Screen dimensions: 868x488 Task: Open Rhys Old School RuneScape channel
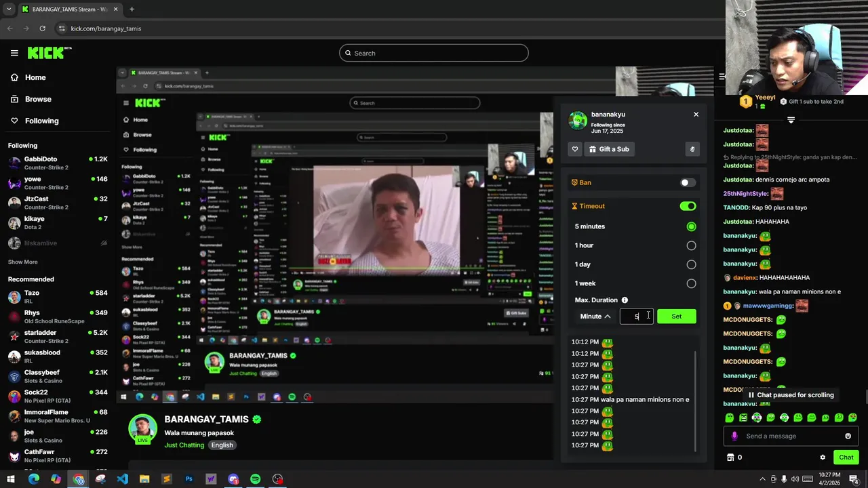58,317
